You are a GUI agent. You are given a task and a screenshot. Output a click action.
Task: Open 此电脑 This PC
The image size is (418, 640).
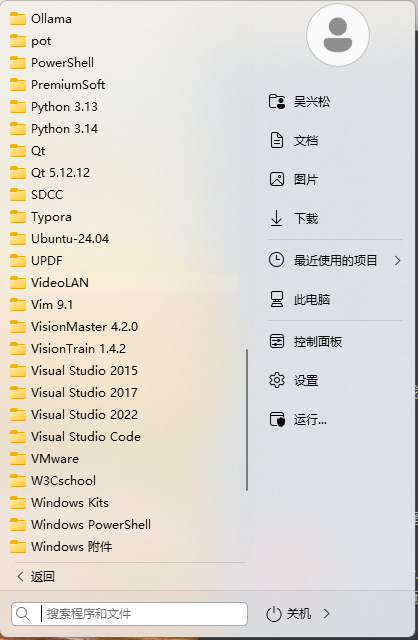click(300, 300)
